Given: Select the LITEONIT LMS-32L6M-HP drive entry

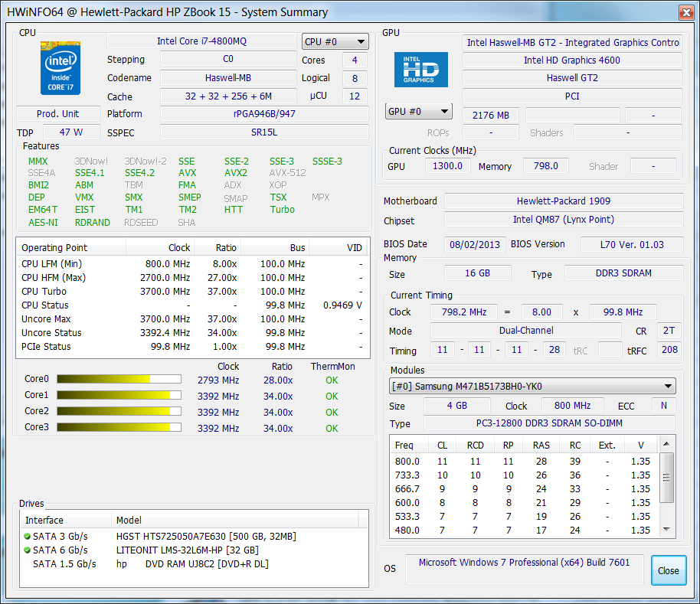Looking at the screenshot, I should coord(195,550).
